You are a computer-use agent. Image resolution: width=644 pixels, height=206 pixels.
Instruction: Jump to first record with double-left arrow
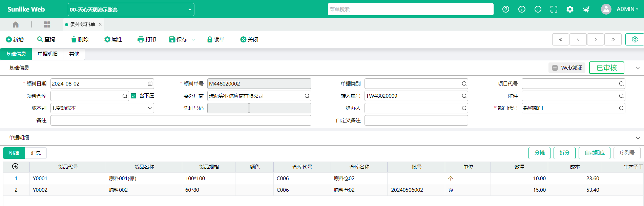pos(561,39)
